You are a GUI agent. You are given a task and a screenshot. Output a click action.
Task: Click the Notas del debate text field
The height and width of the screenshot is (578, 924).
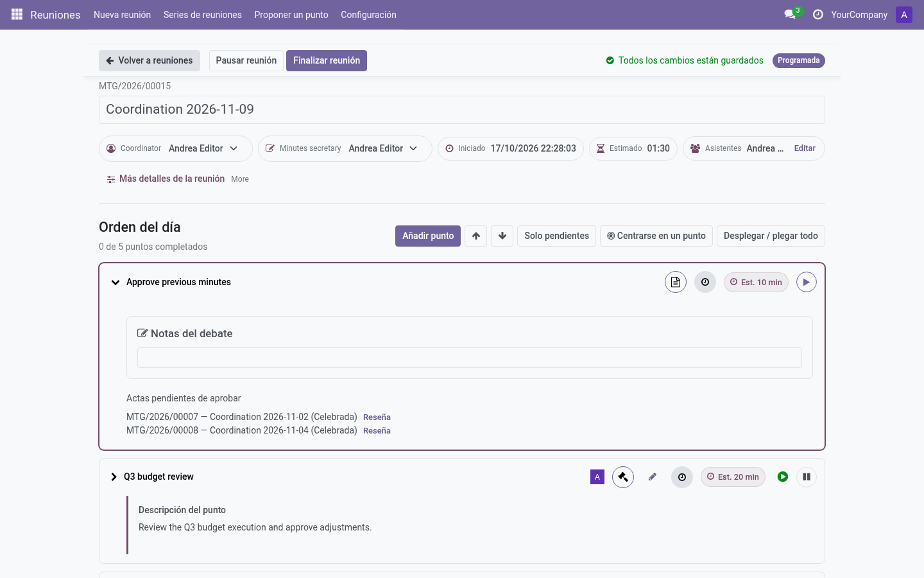tap(470, 358)
